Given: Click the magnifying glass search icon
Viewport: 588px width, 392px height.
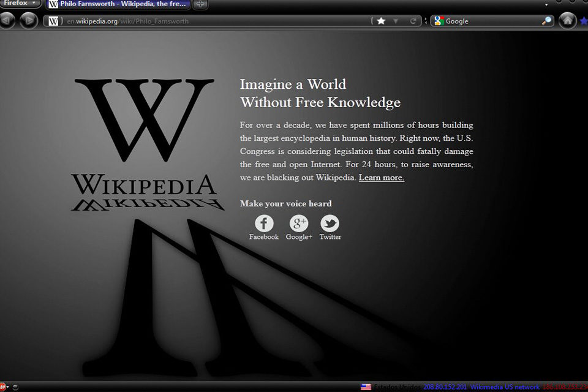Looking at the screenshot, I should tap(547, 21).
